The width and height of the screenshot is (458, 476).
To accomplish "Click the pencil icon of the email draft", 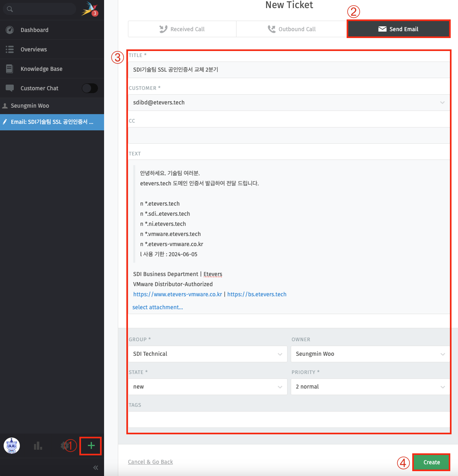I will pyautogui.click(x=5, y=122).
